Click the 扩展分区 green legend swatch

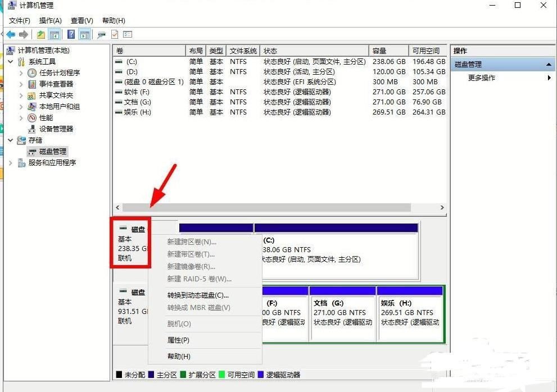(x=183, y=375)
